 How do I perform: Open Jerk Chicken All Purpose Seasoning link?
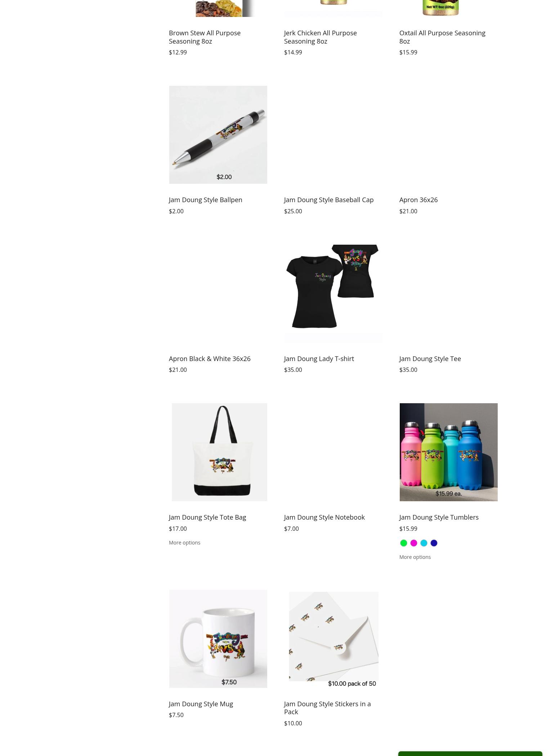click(320, 37)
